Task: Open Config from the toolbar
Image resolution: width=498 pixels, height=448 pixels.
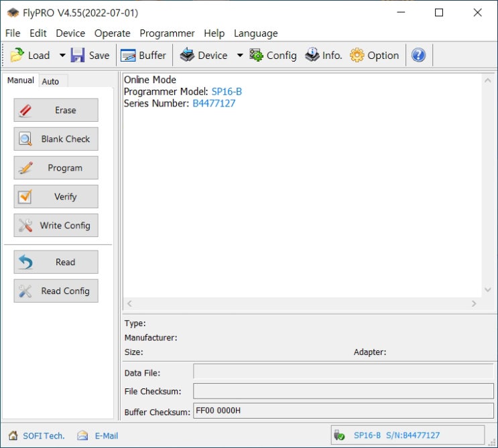Action: pos(257,56)
